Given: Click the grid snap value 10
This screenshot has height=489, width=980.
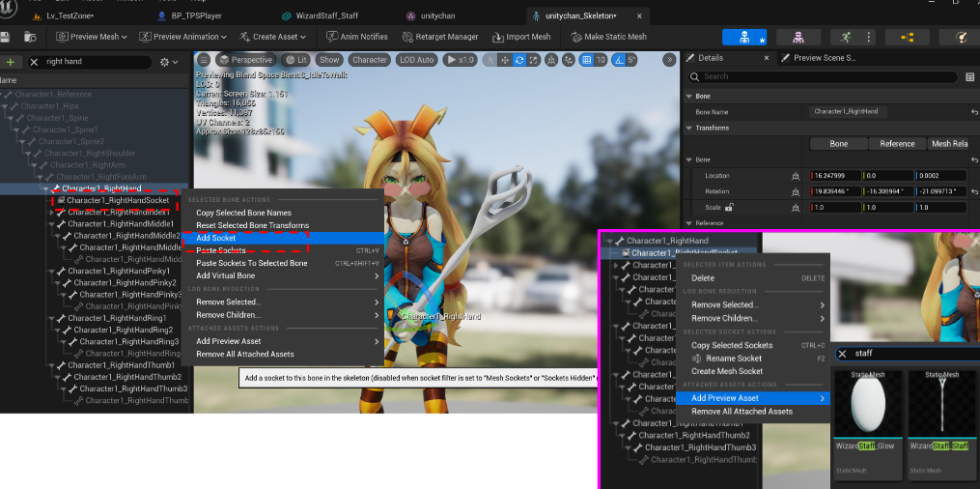Looking at the screenshot, I should (601, 60).
